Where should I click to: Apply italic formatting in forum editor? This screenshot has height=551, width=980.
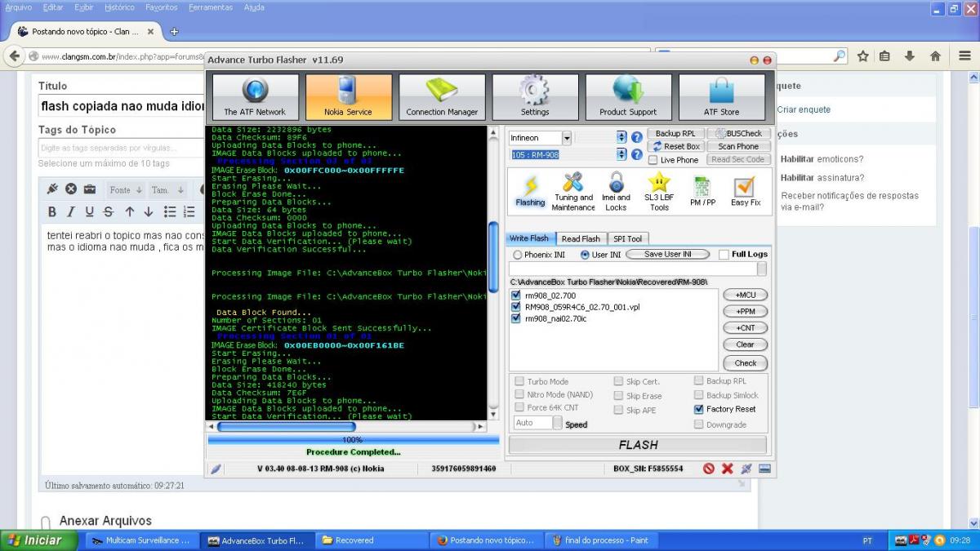pos(70,211)
